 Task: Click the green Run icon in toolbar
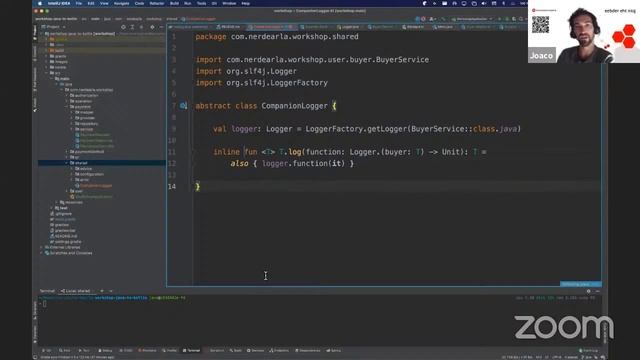click(x=499, y=19)
